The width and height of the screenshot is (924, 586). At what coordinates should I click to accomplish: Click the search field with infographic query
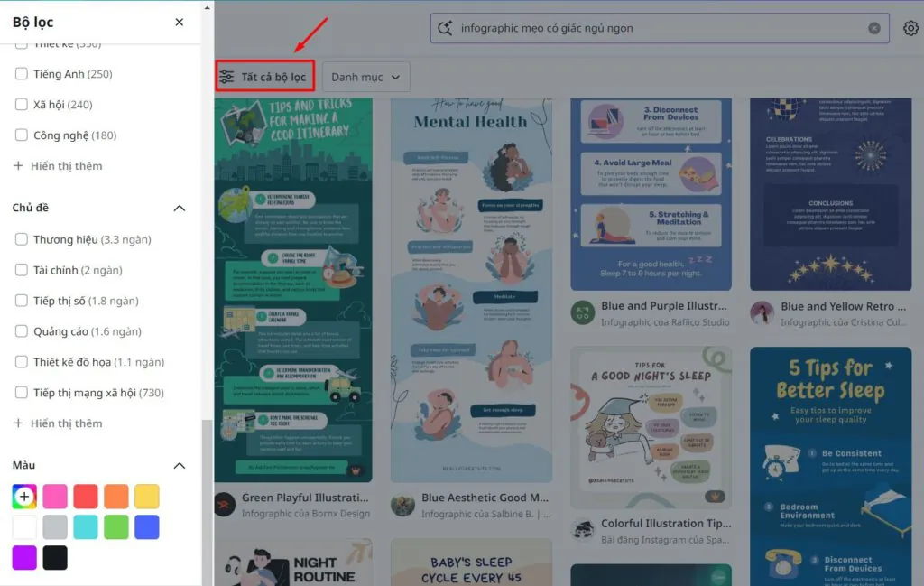pyautogui.click(x=660, y=28)
